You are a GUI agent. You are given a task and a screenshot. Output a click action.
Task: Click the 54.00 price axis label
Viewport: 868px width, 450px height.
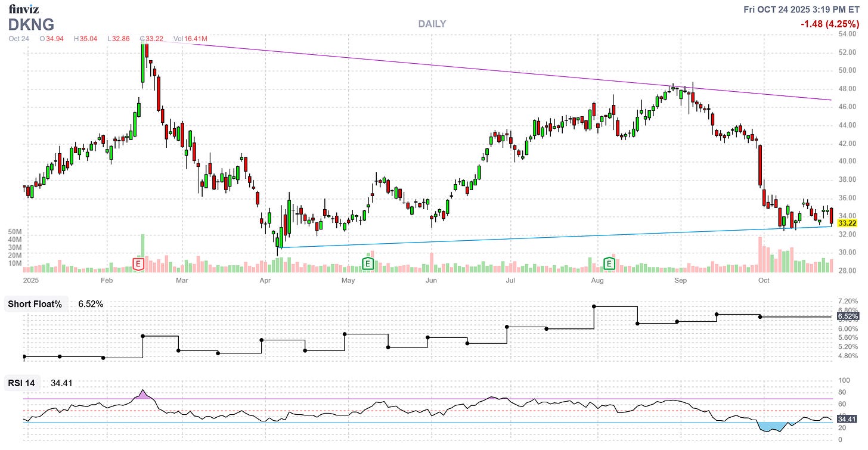point(848,35)
